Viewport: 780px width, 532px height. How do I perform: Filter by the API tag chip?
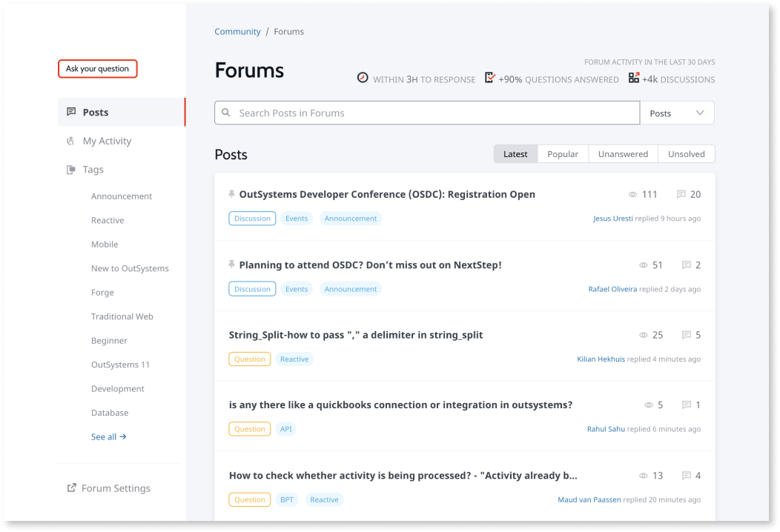(x=285, y=429)
